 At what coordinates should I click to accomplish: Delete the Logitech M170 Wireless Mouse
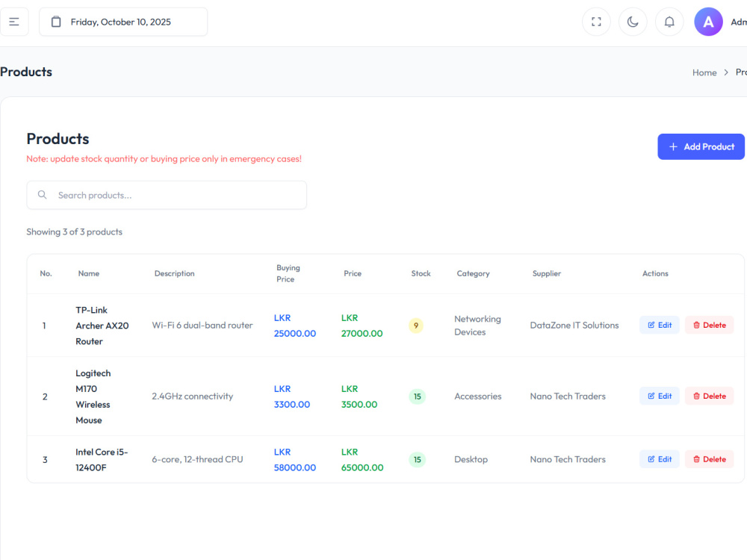(x=710, y=396)
